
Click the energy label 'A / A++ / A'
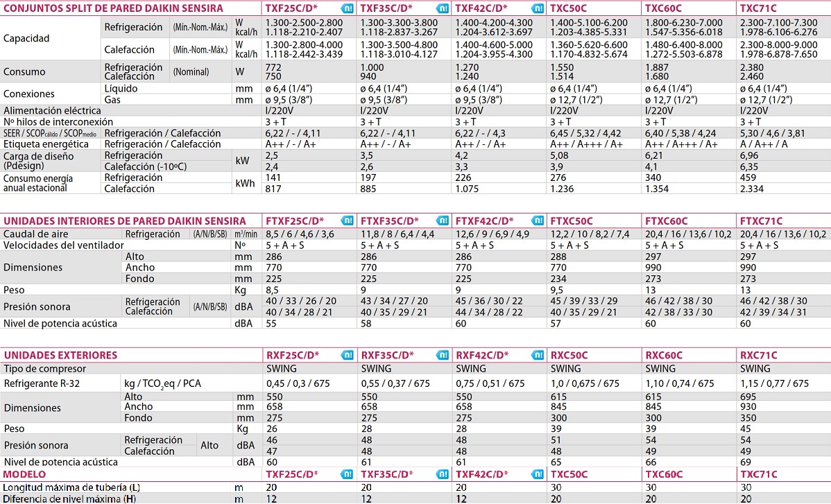764,144
